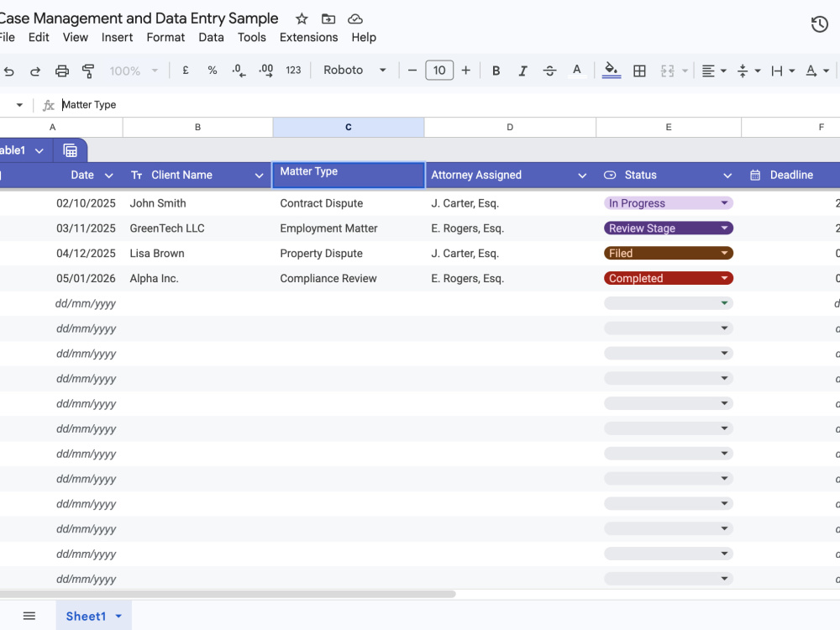Open Client Name column dropdown

click(x=260, y=176)
